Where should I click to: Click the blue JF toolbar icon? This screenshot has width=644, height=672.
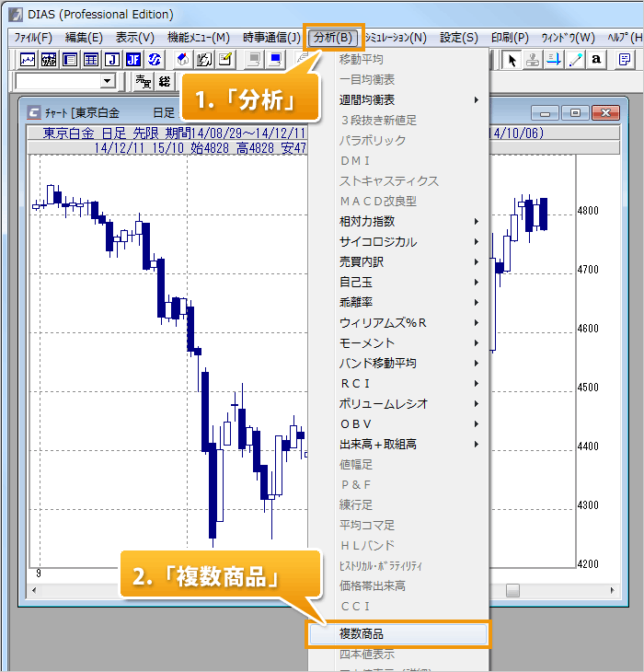tap(133, 60)
